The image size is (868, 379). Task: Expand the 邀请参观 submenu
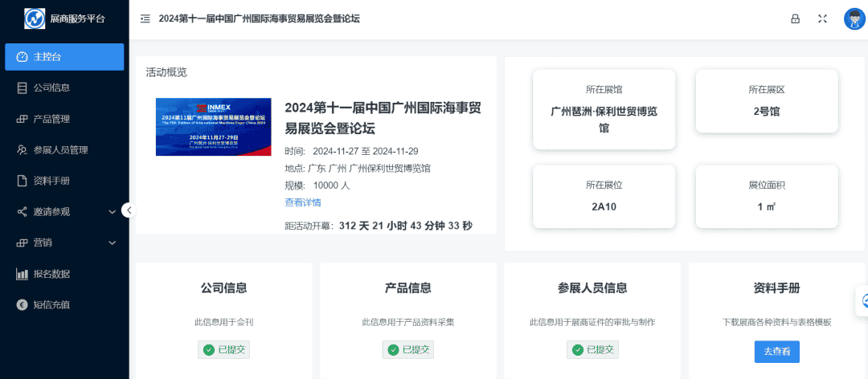tap(113, 212)
